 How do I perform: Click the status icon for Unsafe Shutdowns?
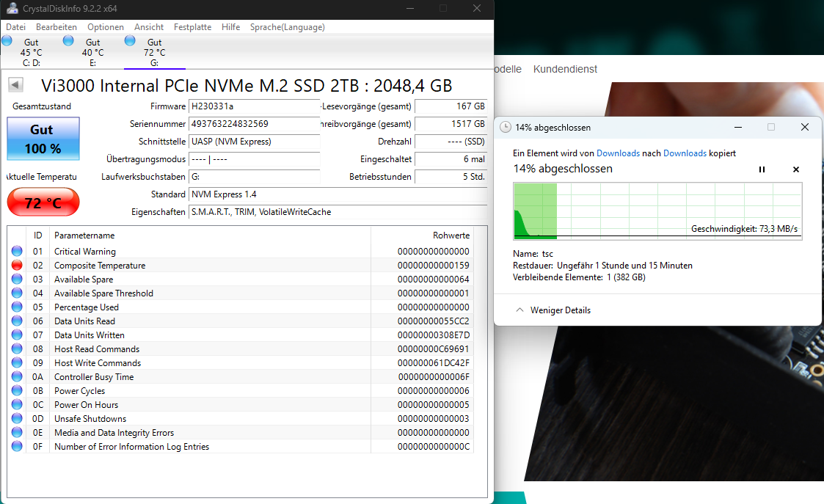pyautogui.click(x=17, y=418)
